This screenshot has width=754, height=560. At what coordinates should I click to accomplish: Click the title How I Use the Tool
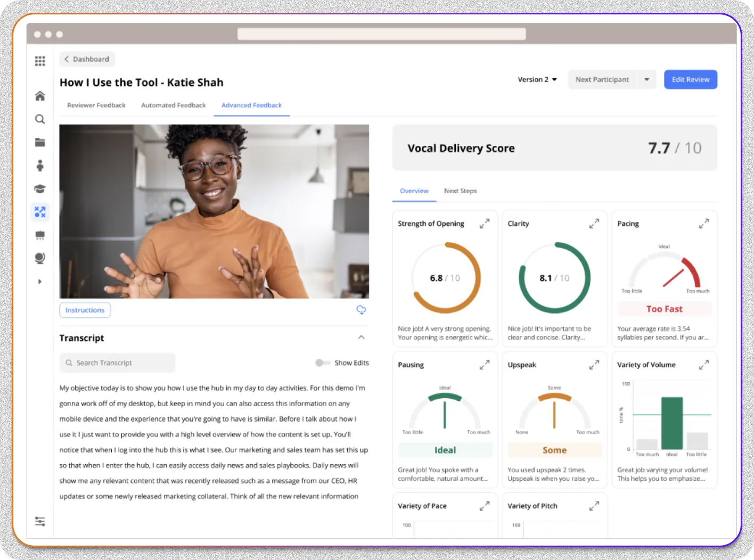coord(142,83)
